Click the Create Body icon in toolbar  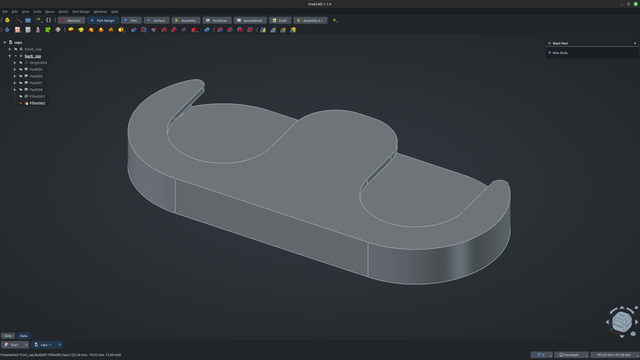(7, 30)
